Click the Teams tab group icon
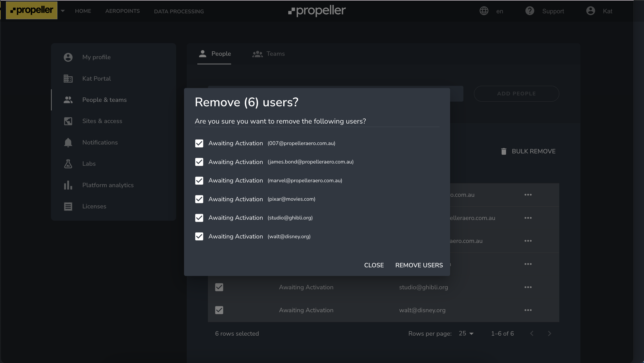Image resolution: width=644 pixels, height=363 pixels. 257,54
